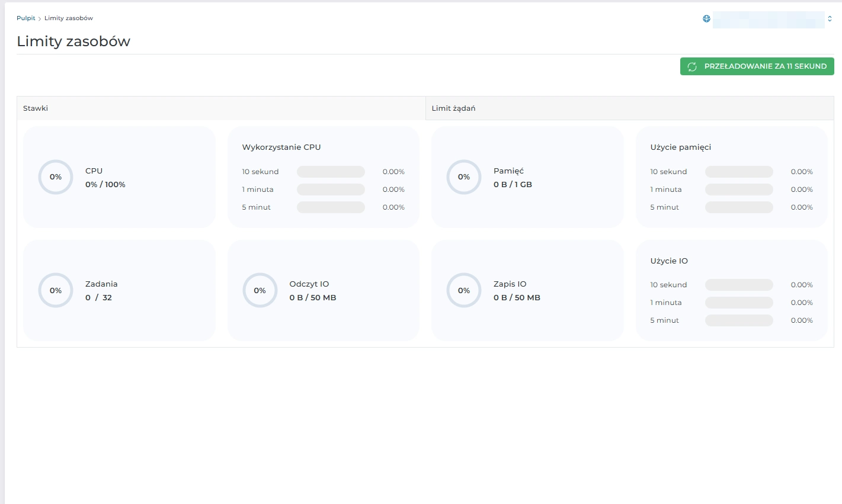842x504 pixels.
Task: Click the Zapis IO percentage gauge
Action: [463, 290]
